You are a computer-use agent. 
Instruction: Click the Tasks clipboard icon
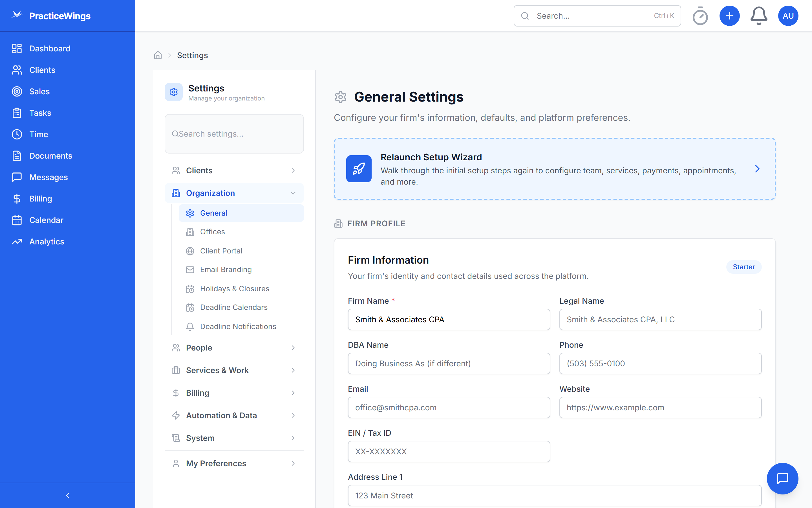pos(17,113)
